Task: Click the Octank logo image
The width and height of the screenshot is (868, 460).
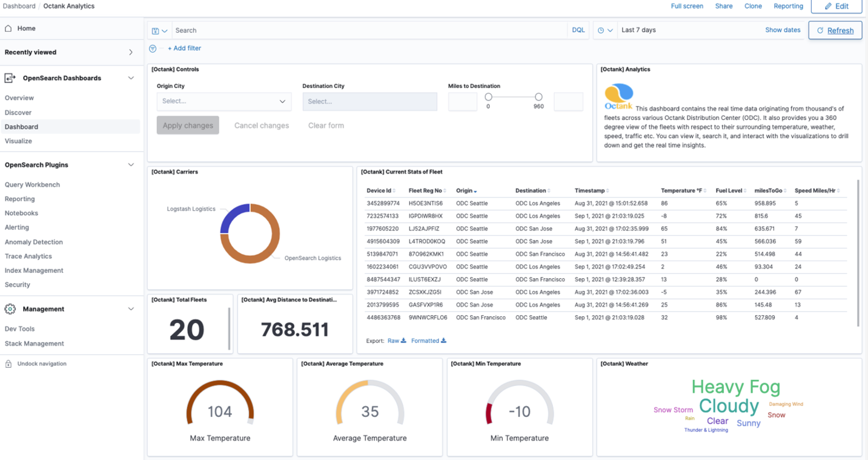Action: tap(618, 97)
